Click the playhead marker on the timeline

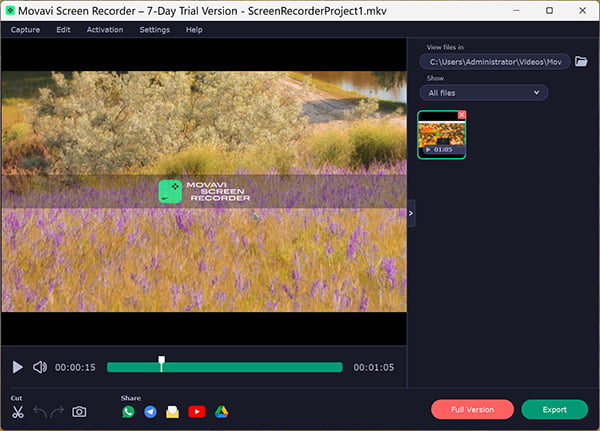pyautogui.click(x=161, y=363)
